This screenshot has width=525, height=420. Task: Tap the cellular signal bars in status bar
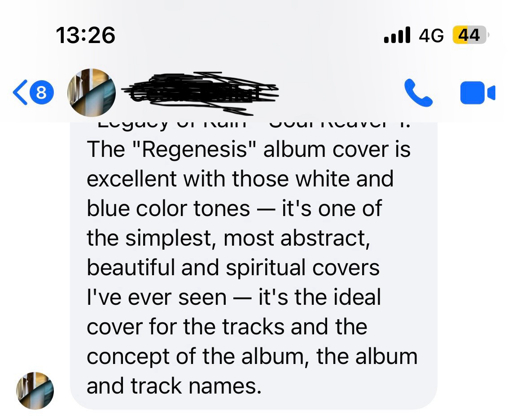click(397, 35)
